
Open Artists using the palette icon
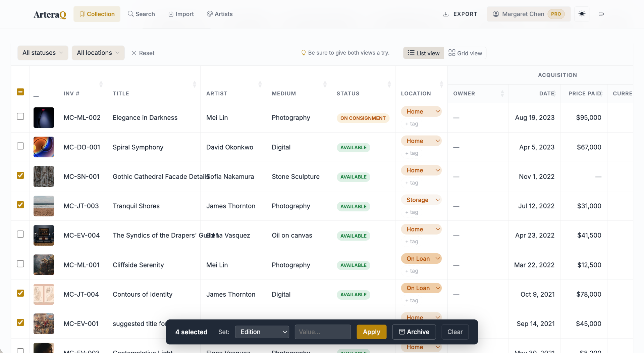coord(210,14)
